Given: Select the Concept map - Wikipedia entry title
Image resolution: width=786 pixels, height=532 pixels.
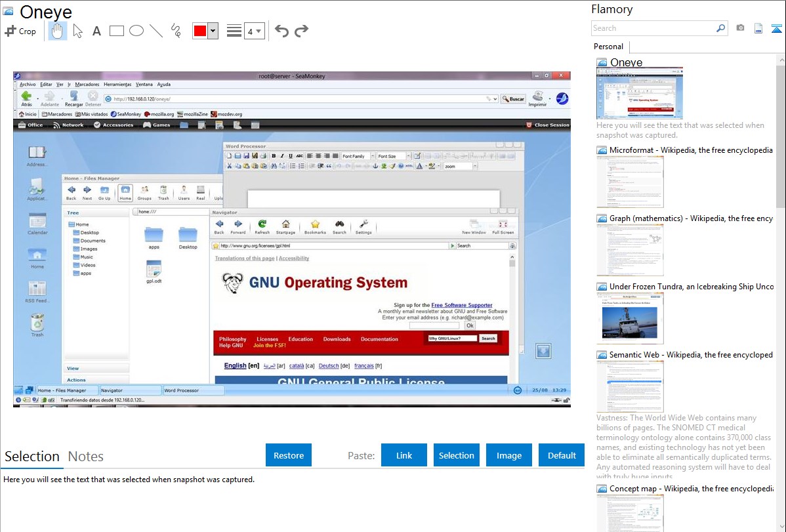Looking at the screenshot, I should [692, 489].
